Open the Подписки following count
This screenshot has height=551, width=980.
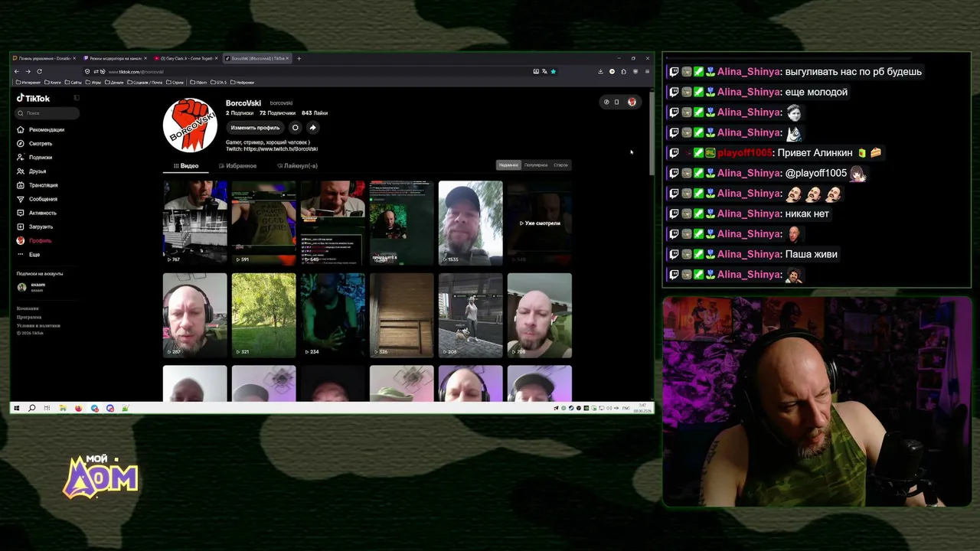[x=239, y=113]
